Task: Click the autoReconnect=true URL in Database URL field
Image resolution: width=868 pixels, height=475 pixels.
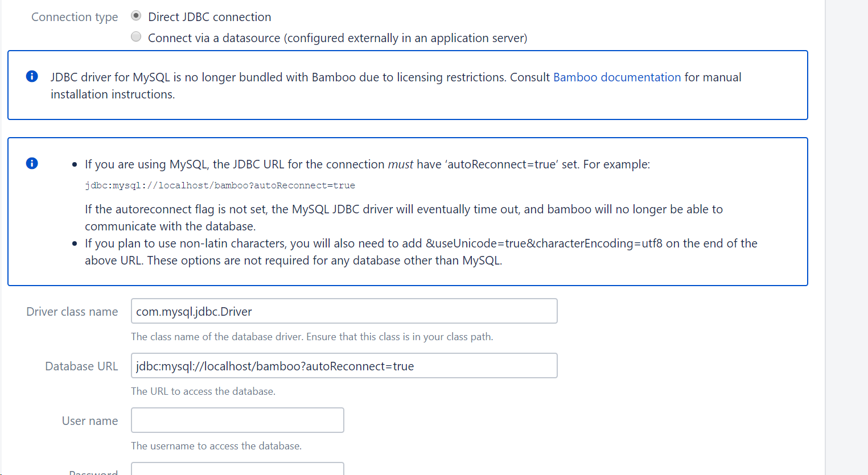Action: pos(273,365)
